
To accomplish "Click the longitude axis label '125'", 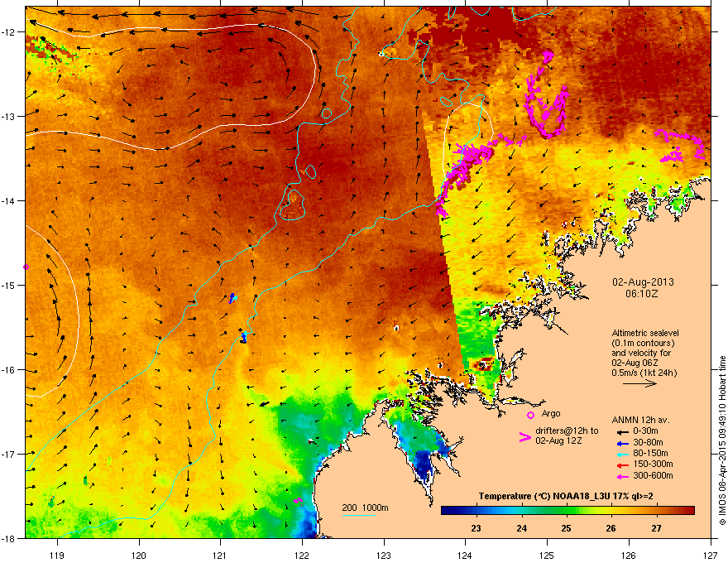I will (547, 556).
